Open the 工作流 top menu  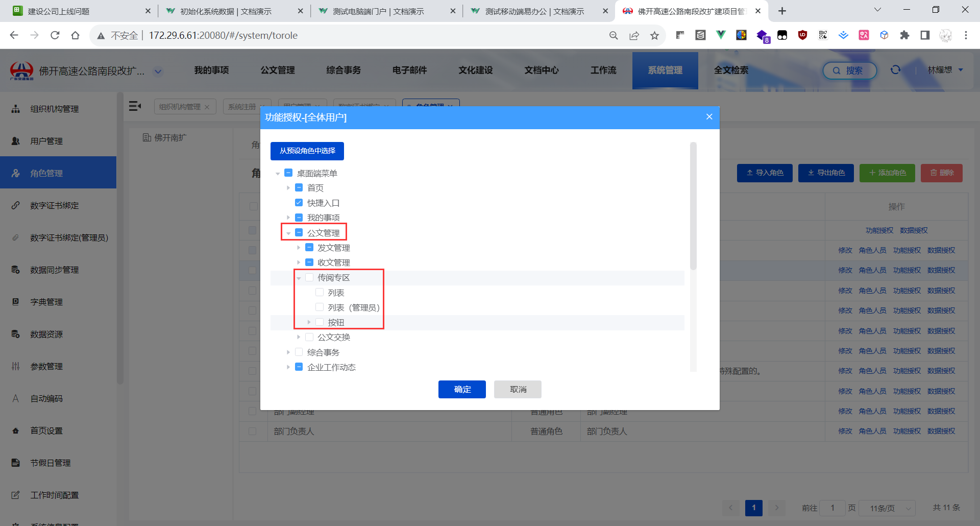(x=603, y=70)
